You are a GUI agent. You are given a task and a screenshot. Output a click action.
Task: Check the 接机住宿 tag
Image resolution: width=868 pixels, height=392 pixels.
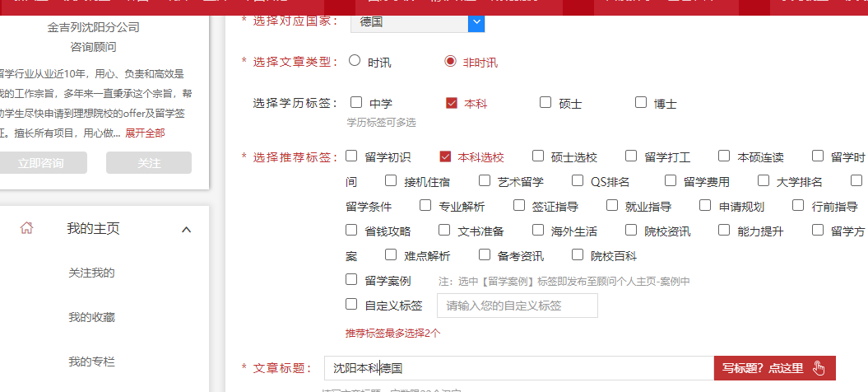tap(392, 180)
